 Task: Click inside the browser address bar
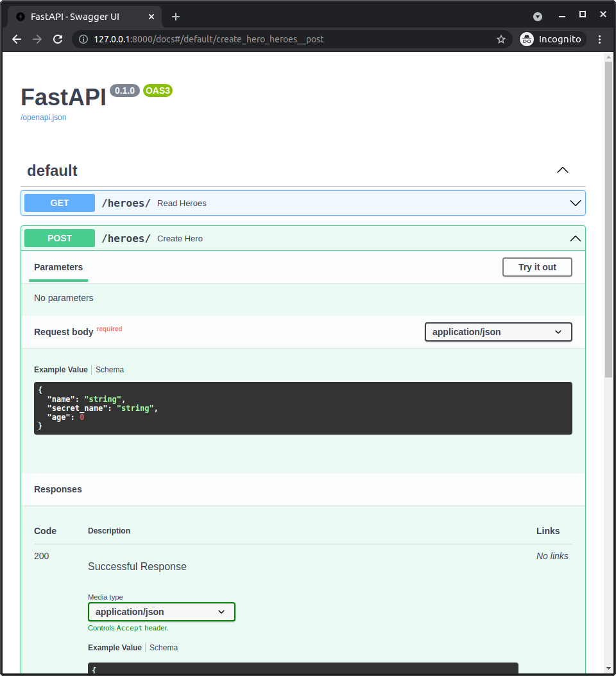pyautogui.click(x=257, y=39)
